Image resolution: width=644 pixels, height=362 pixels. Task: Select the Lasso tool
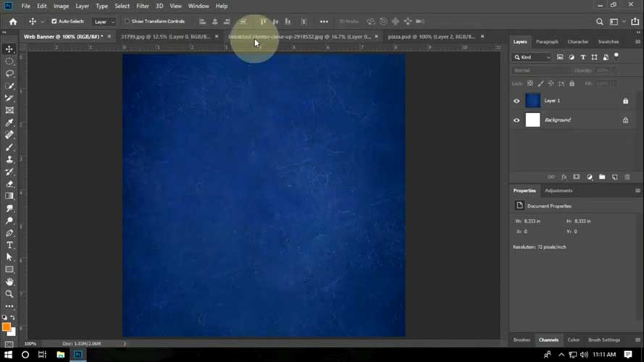(x=9, y=73)
